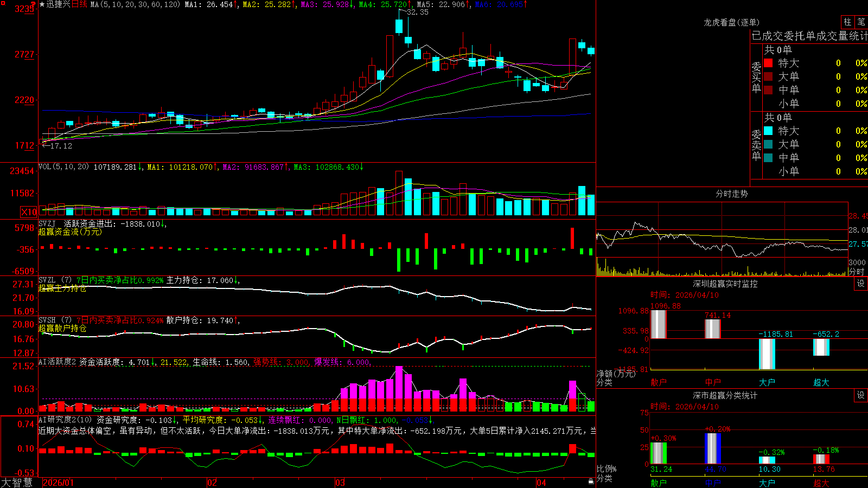This screenshot has width=868, height=488.
Task: Click the 超赢主力持仓 label
Action: click(62, 288)
